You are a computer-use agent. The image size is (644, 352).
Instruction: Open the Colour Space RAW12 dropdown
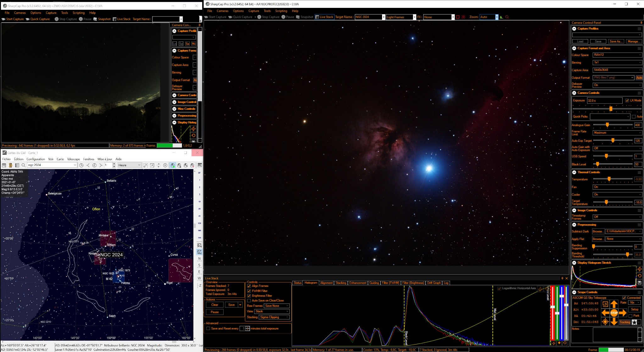point(617,55)
